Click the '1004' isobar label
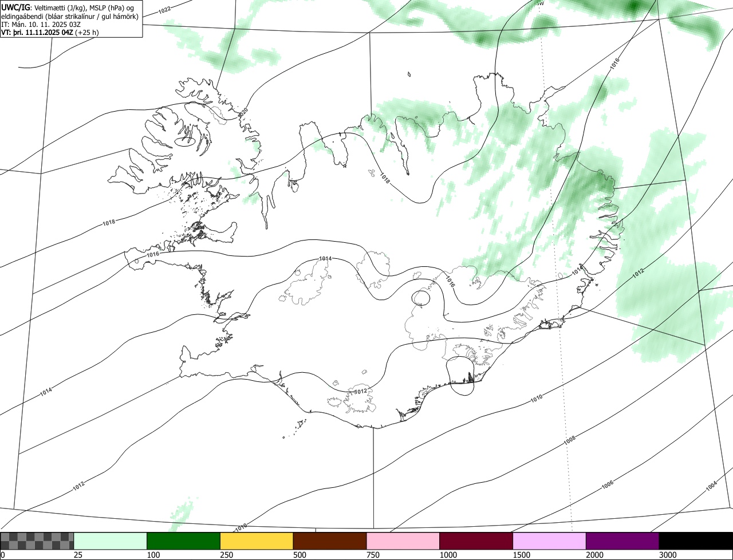The width and height of the screenshot is (733, 560). coord(711,486)
